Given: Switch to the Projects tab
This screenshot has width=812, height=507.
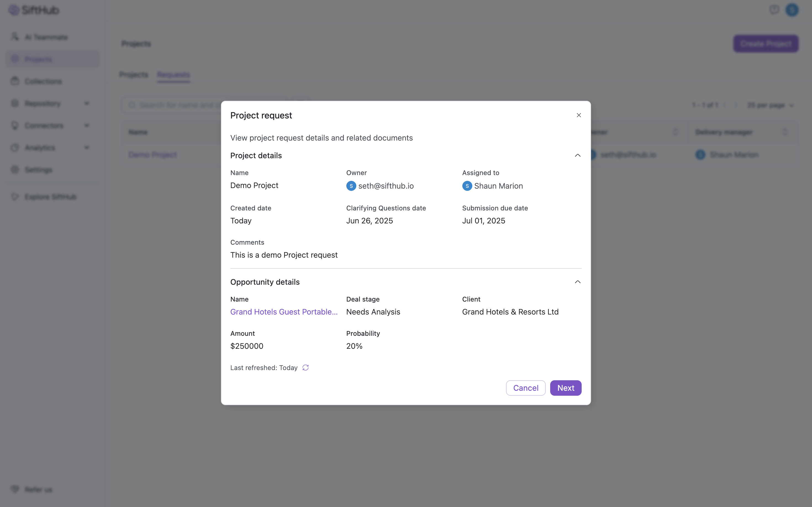Looking at the screenshot, I should (133, 75).
